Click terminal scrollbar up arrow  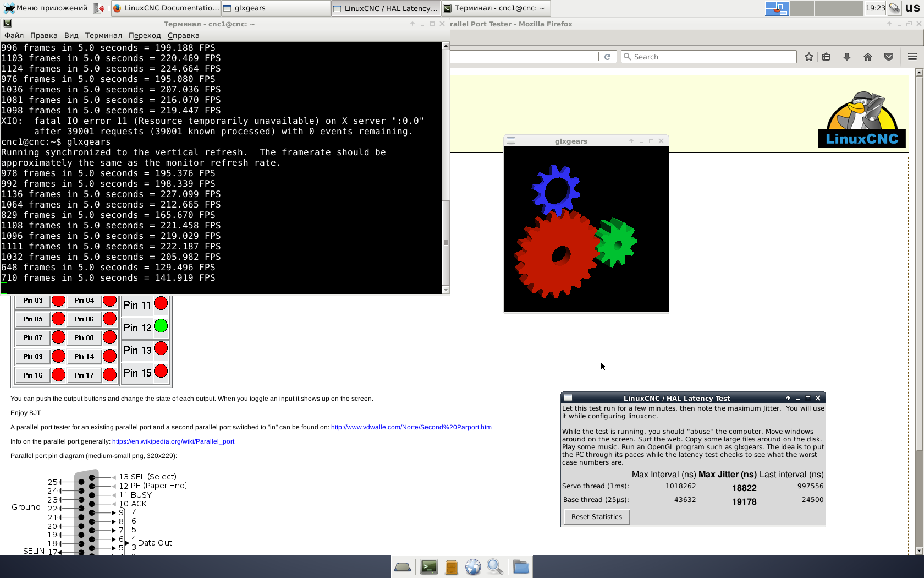[446, 46]
